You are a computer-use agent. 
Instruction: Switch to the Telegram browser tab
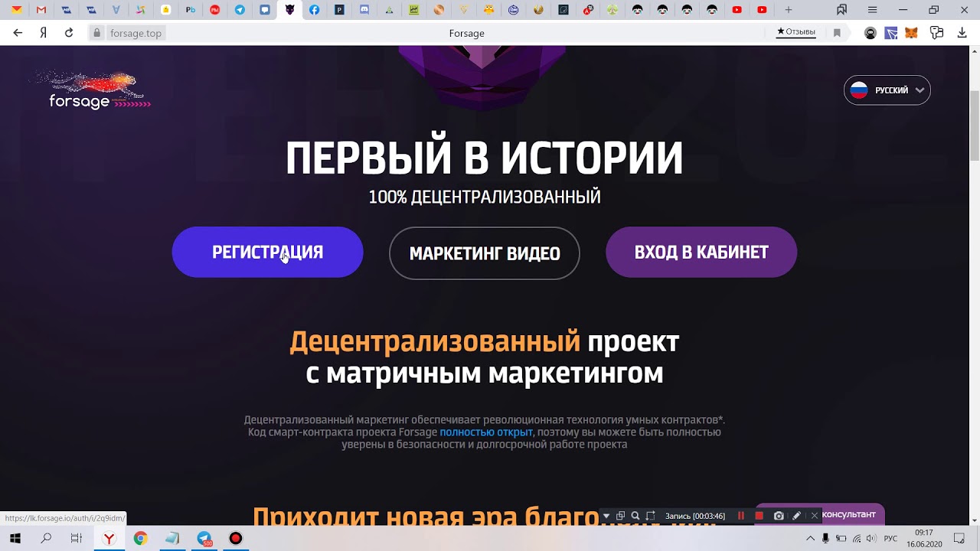point(240,10)
